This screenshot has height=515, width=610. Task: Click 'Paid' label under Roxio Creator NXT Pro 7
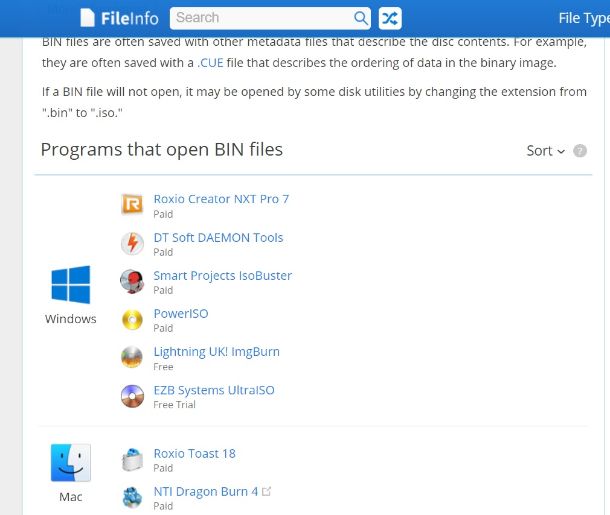tap(163, 214)
